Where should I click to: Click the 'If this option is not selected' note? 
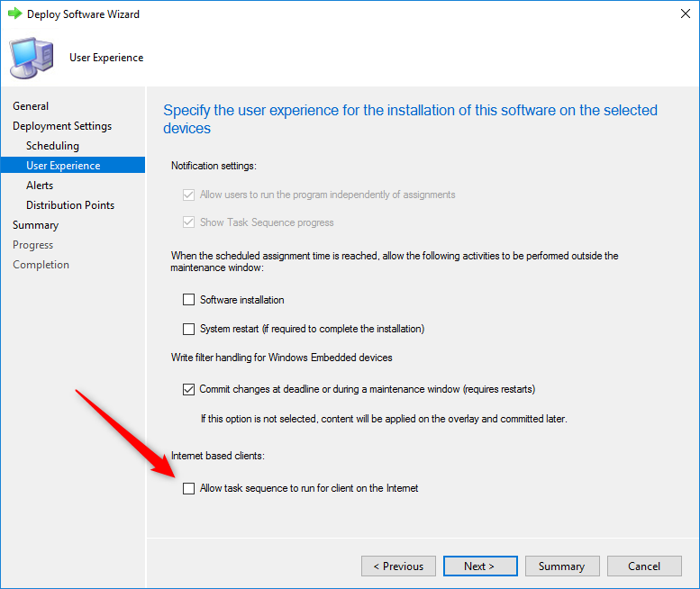[x=384, y=419]
